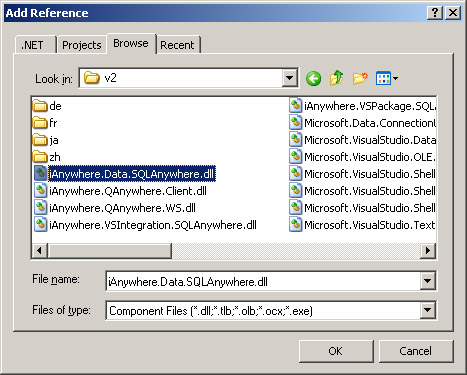Select the 'de' folder name

[x=55, y=106]
